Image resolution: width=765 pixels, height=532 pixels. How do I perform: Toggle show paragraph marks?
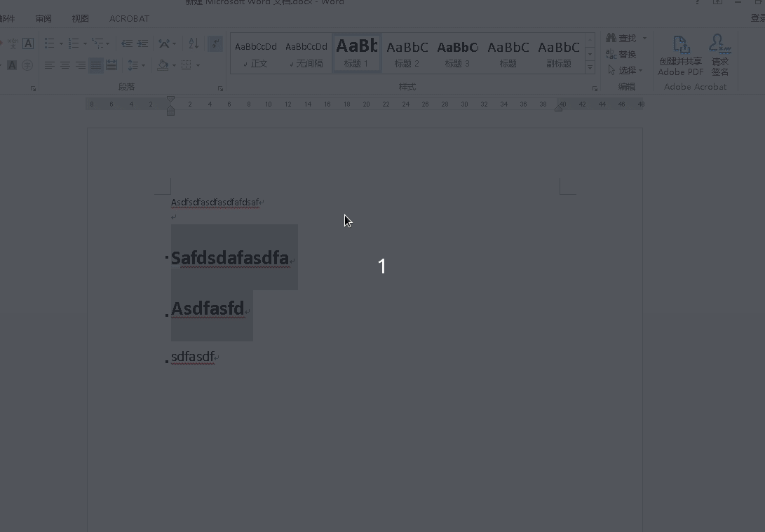pos(215,43)
